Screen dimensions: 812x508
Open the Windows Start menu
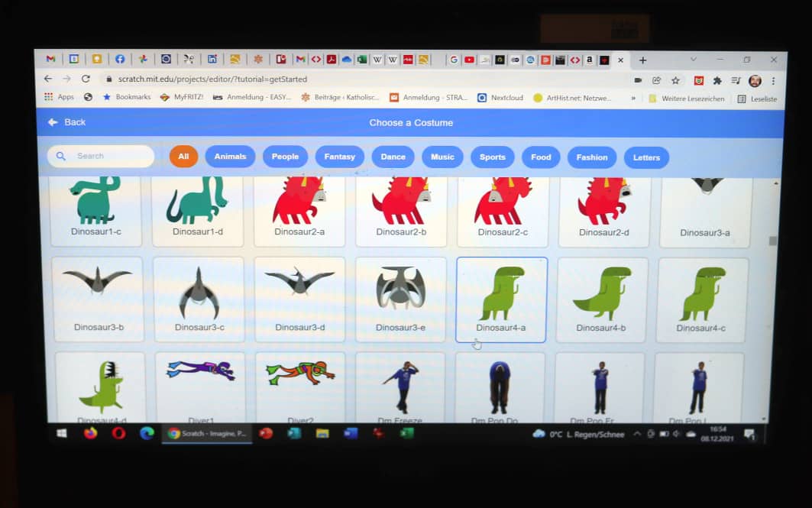point(62,433)
